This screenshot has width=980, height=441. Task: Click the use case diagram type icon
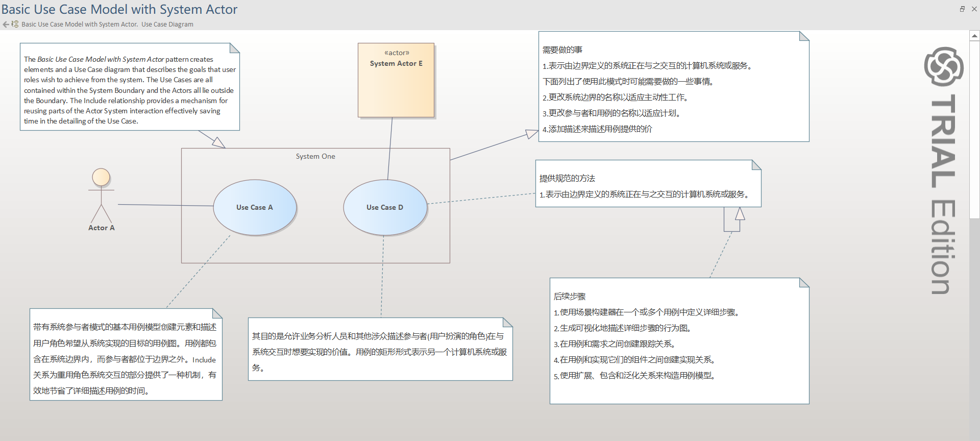pos(15,24)
